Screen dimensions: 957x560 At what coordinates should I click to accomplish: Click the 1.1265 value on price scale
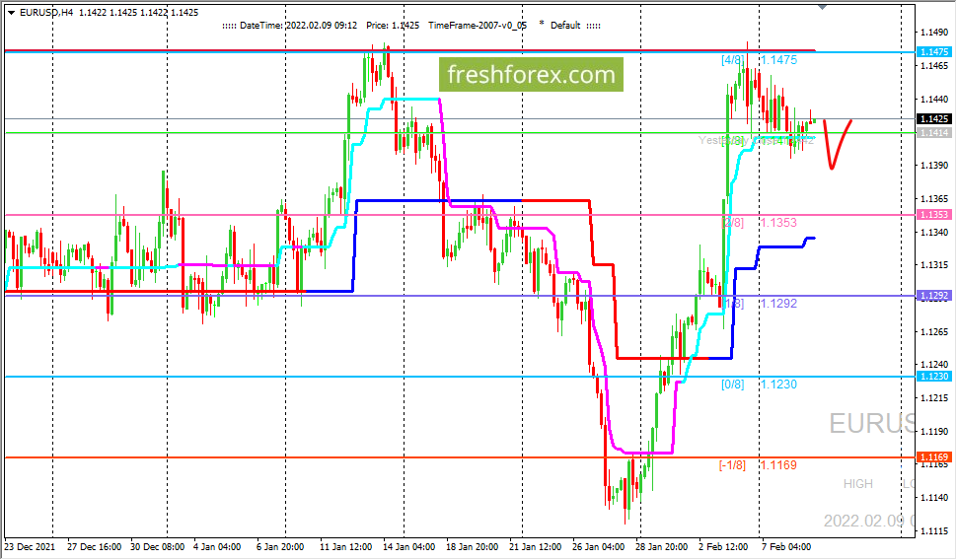tap(933, 332)
